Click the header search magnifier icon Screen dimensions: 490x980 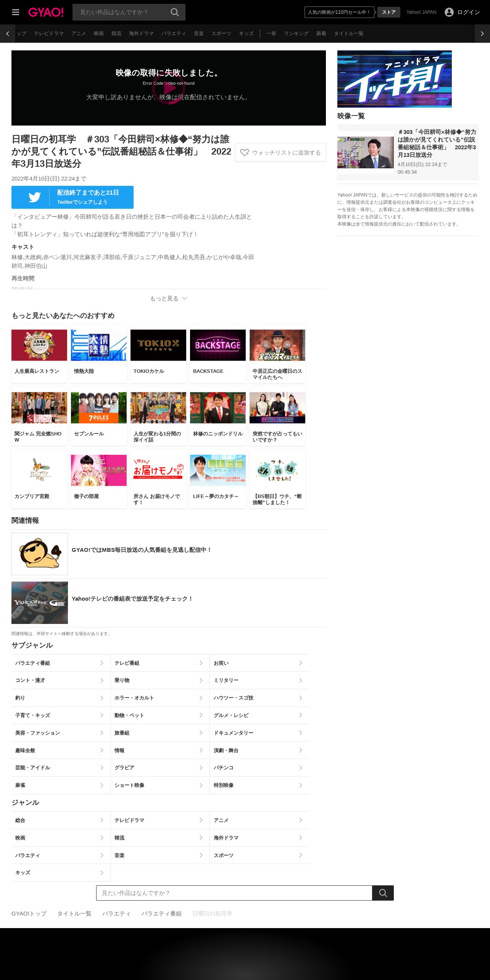tap(175, 12)
